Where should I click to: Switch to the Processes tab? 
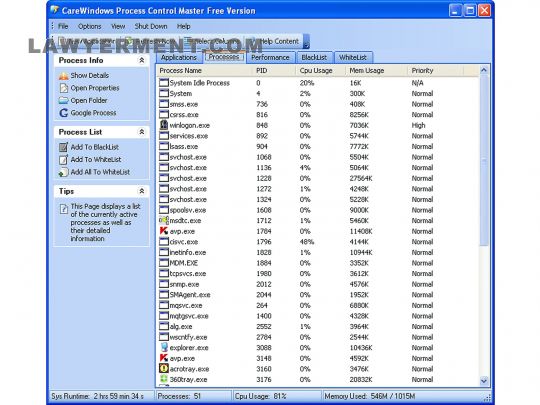point(224,57)
